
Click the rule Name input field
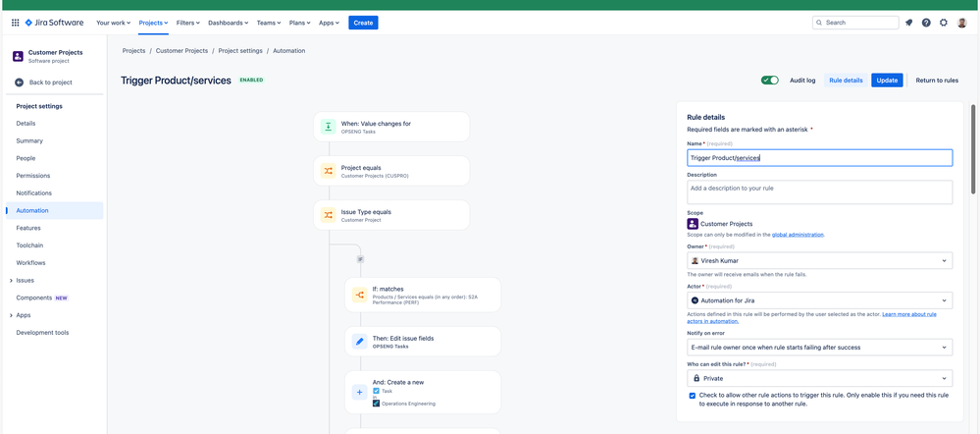[820, 157]
